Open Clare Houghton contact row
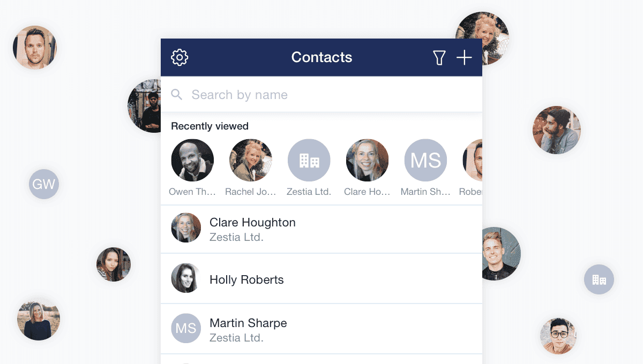 click(x=322, y=229)
